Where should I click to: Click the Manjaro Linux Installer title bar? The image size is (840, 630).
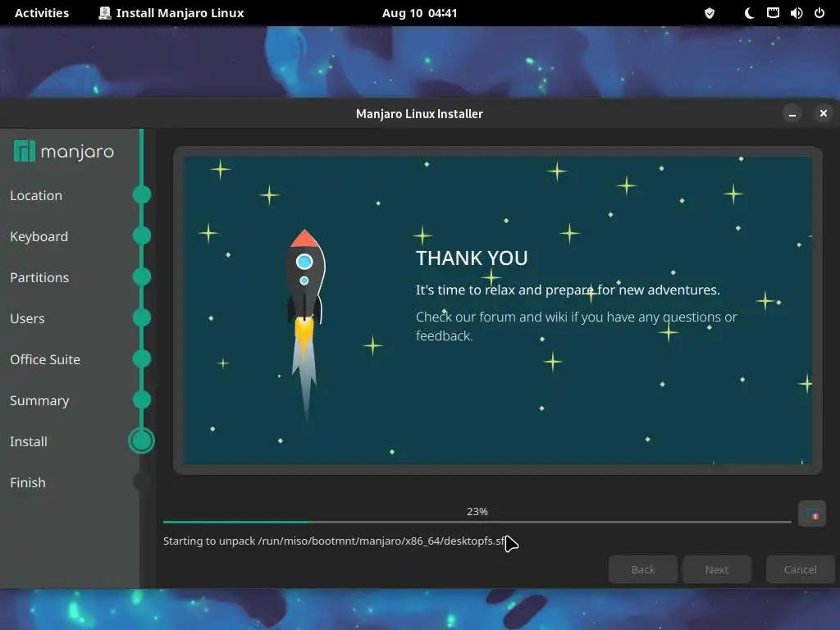pos(419,113)
